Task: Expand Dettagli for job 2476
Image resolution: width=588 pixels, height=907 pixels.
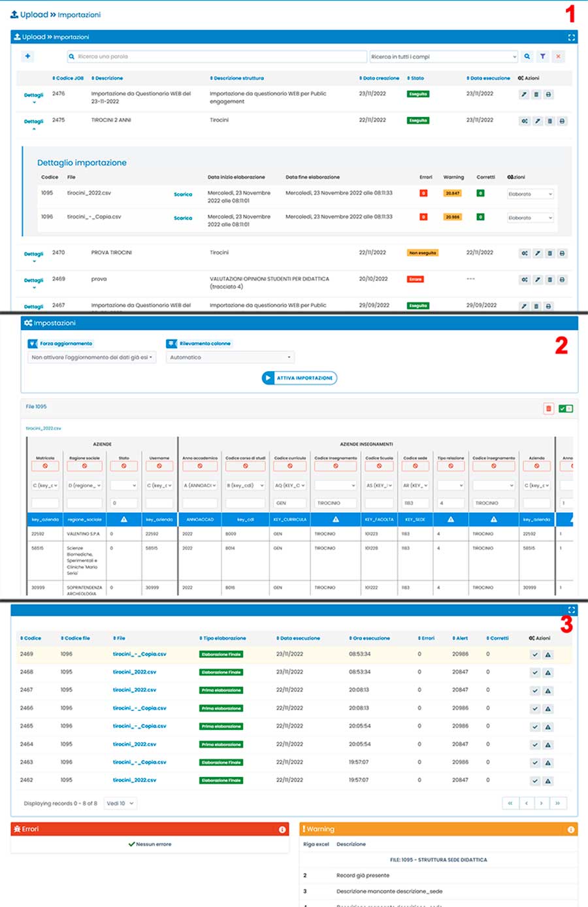Action: pyautogui.click(x=34, y=96)
